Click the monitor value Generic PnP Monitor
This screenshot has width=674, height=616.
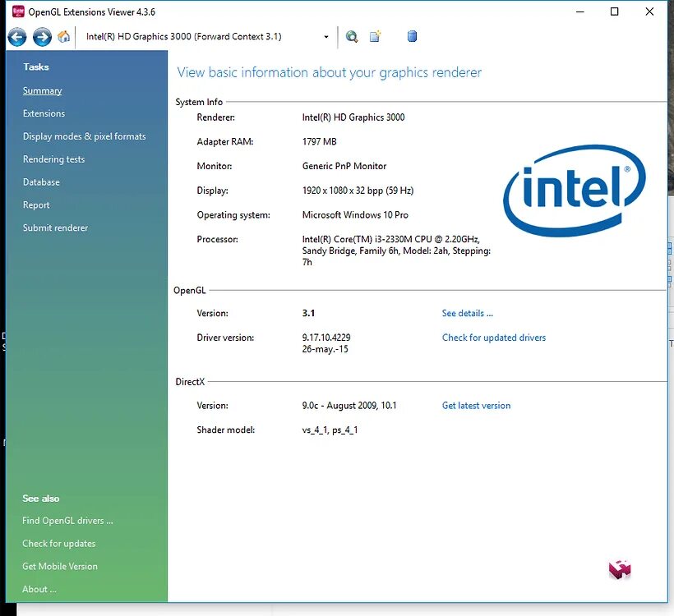[344, 166]
